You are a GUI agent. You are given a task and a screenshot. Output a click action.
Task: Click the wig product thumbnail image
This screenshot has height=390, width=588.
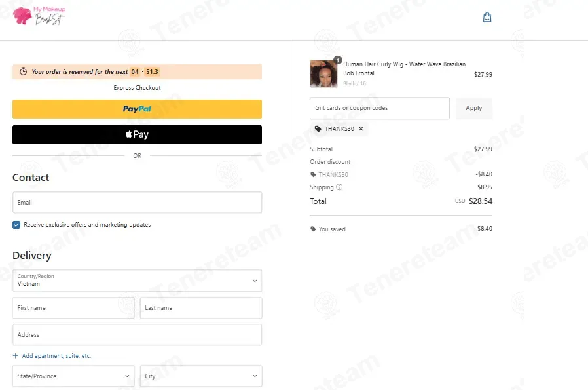pyautogui.click(x=323, y=73)
